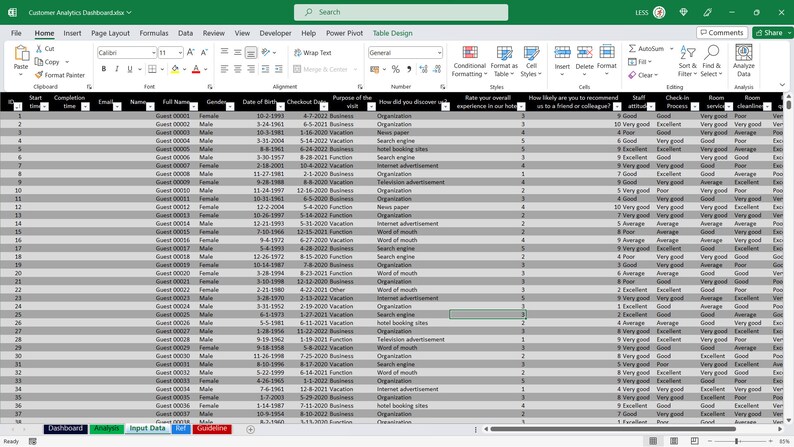
Task: Adjust the zoom slider in status bar
Action: (x=736, y=441)
